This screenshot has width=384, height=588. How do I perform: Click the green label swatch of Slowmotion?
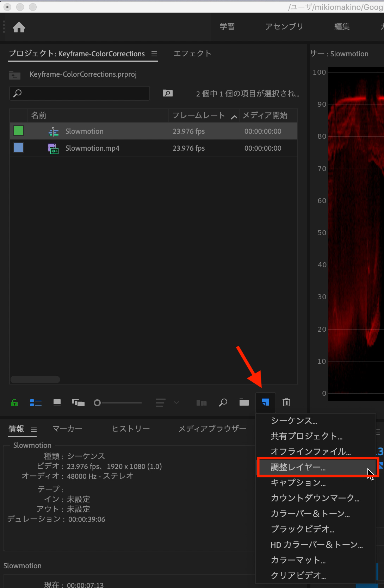tap(19, 131)
